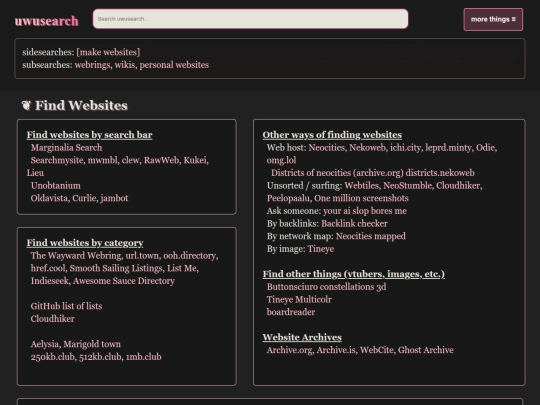Open the clew link
This screenshot has width=540, height=405.
131,160
